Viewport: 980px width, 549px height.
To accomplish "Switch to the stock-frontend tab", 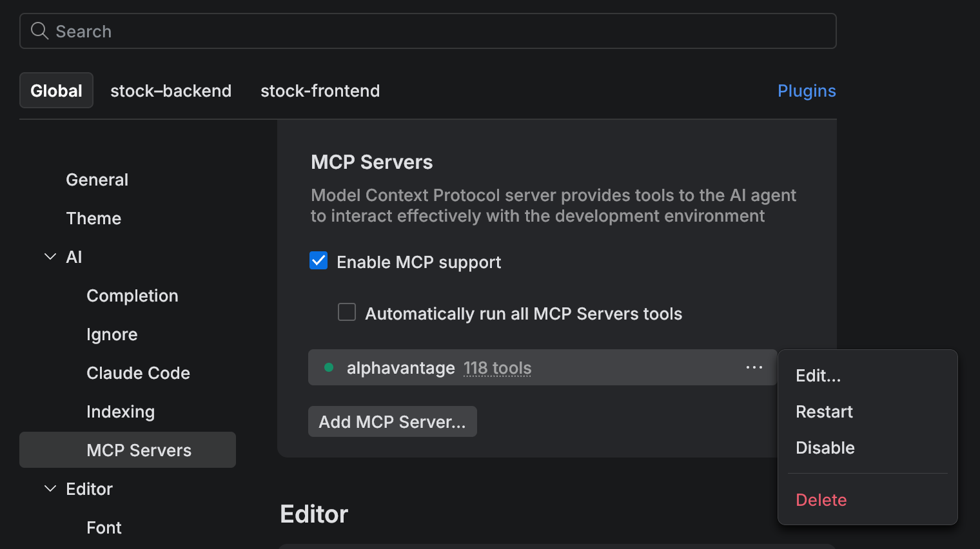I will (x=320, y=90).
